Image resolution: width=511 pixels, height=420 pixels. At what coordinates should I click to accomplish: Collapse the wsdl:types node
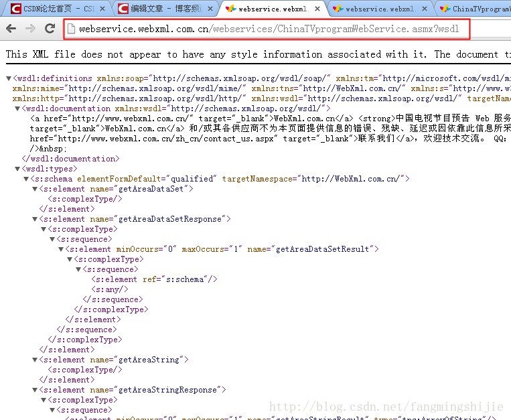pyautogui.click(x=17, y=169)
